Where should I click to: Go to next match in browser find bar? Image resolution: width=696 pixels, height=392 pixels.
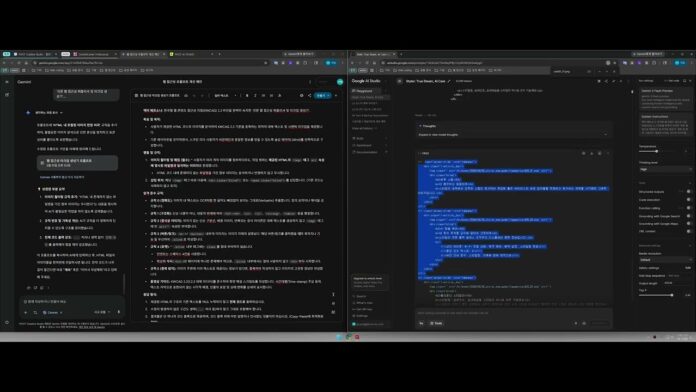coord(607,71)
